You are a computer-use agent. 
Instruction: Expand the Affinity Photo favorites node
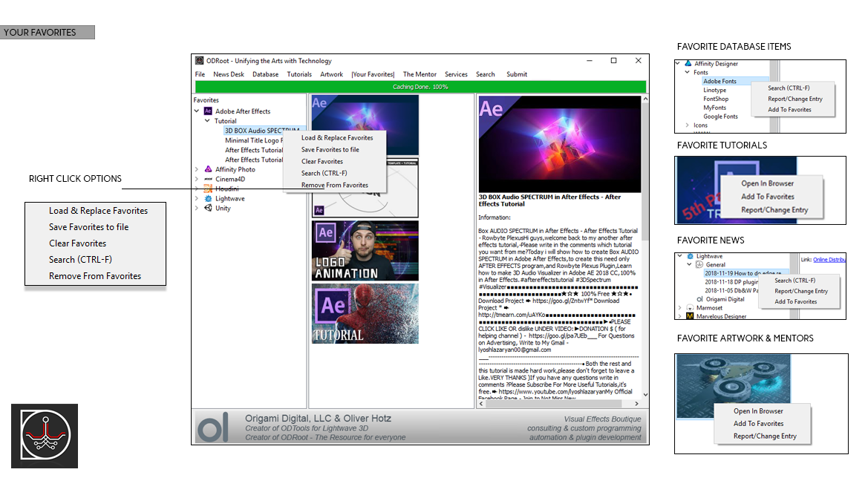point(197,170)
